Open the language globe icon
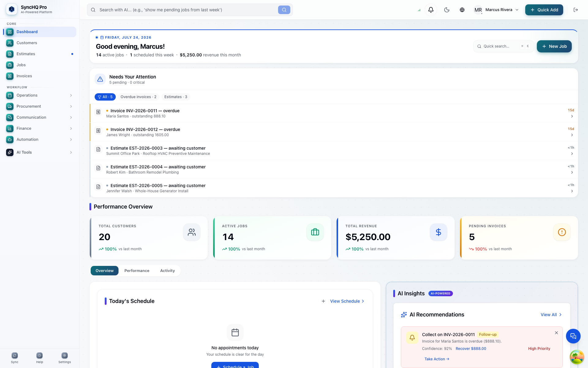Screen dimensions: 588x368 462,10
